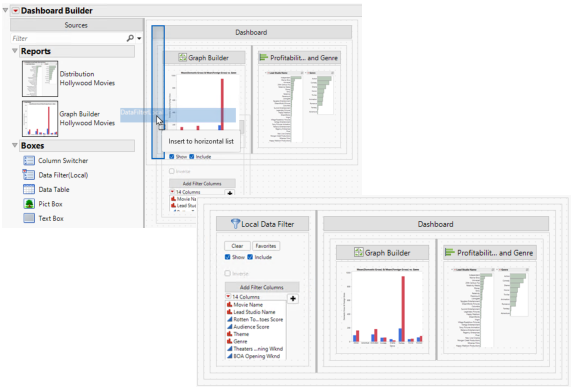574x389 pixels.
Task: Click the Clear button
Action: click(237, 246)
